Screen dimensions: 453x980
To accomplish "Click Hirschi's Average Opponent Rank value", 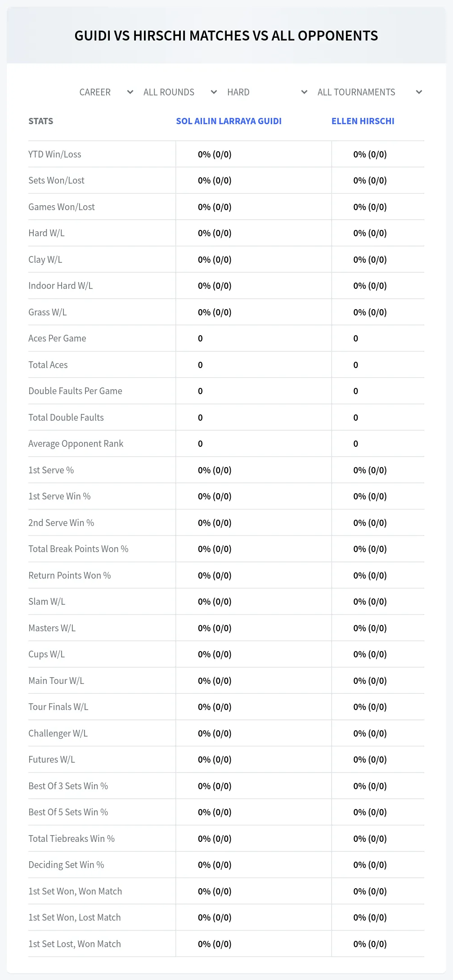I will point(355,444).
